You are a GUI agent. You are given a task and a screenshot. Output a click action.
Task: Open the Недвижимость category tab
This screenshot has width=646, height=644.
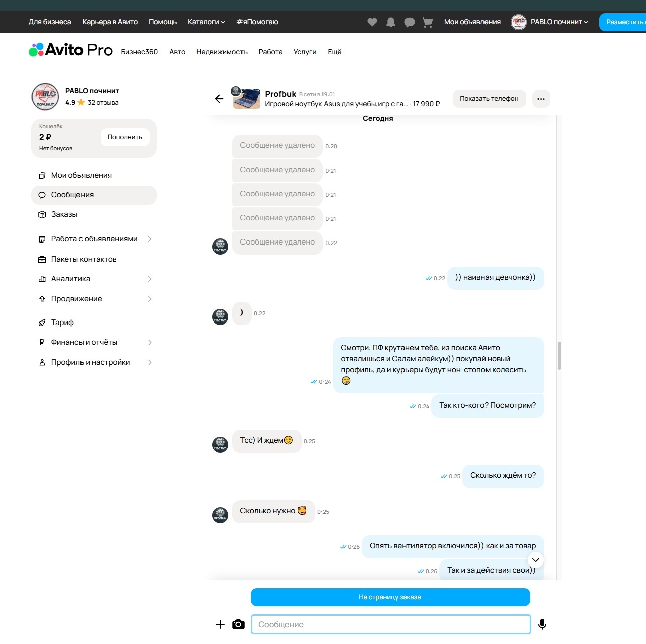[x=222, y=52]
